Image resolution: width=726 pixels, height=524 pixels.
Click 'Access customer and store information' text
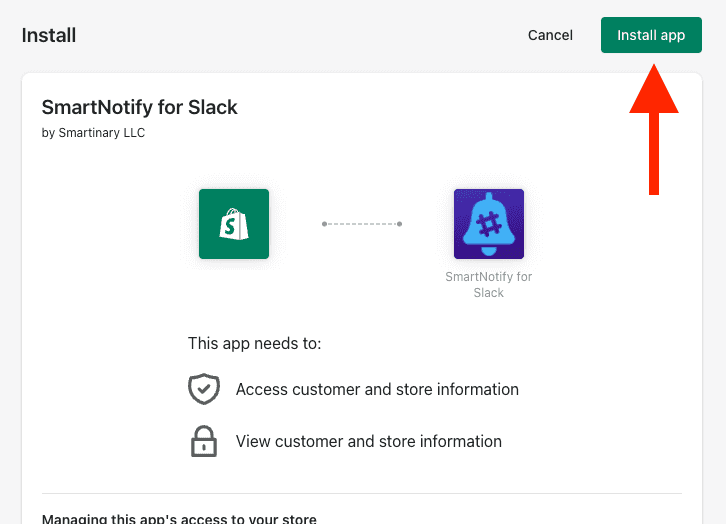(x=377, y=389)
